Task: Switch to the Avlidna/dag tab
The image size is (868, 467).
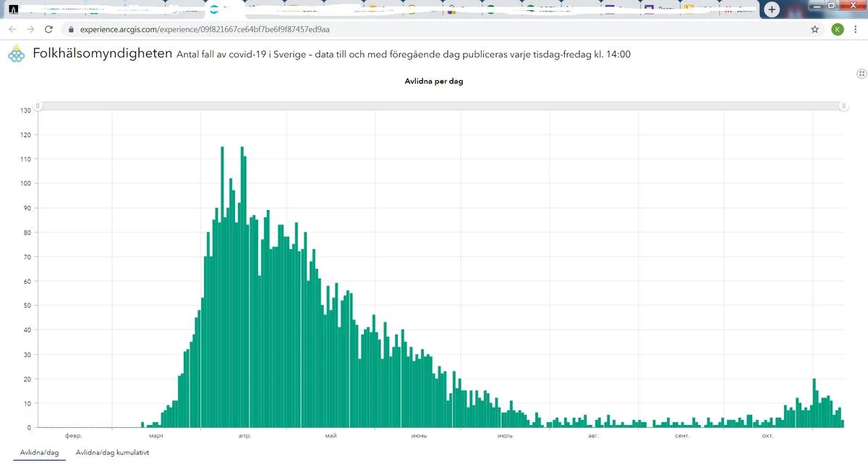Action: (x=40, y=453)
